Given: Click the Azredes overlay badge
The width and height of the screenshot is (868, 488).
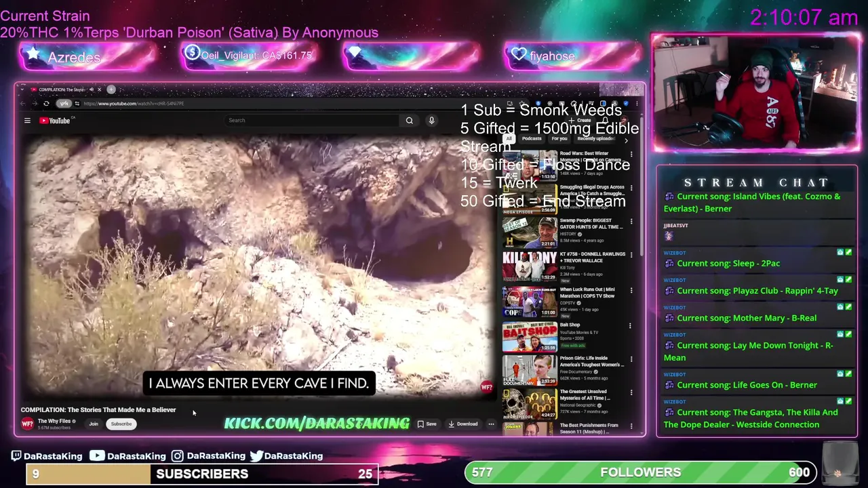Looking at the screenshot, I should click(x=88, y=57).
